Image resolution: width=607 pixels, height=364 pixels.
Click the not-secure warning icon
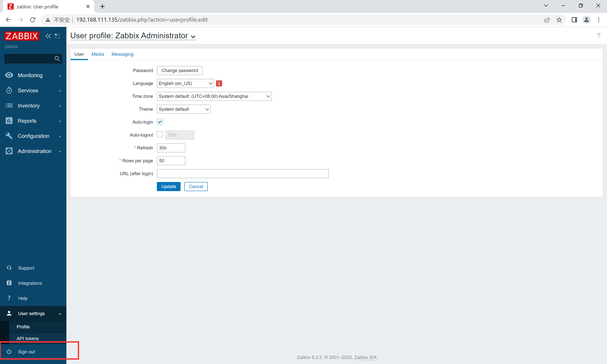pyautogui.click(x=48, y=20)
